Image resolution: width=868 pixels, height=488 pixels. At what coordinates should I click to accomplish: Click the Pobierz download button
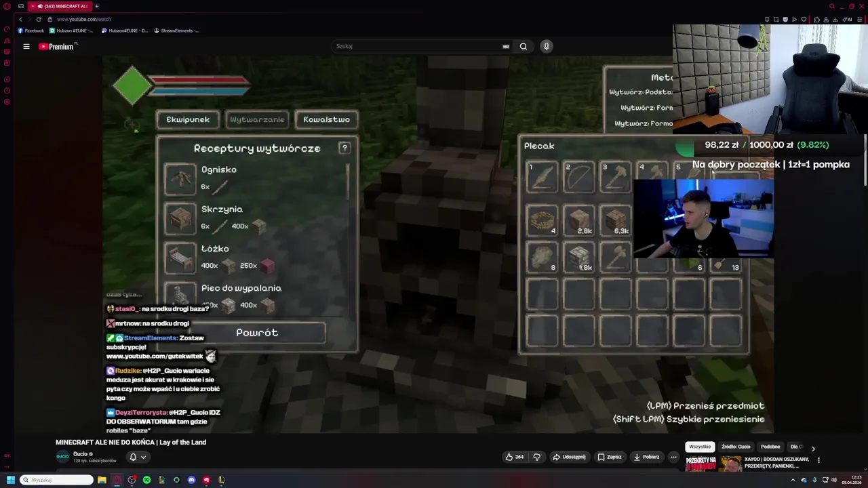pyautogui.click(x=646, y=457)
